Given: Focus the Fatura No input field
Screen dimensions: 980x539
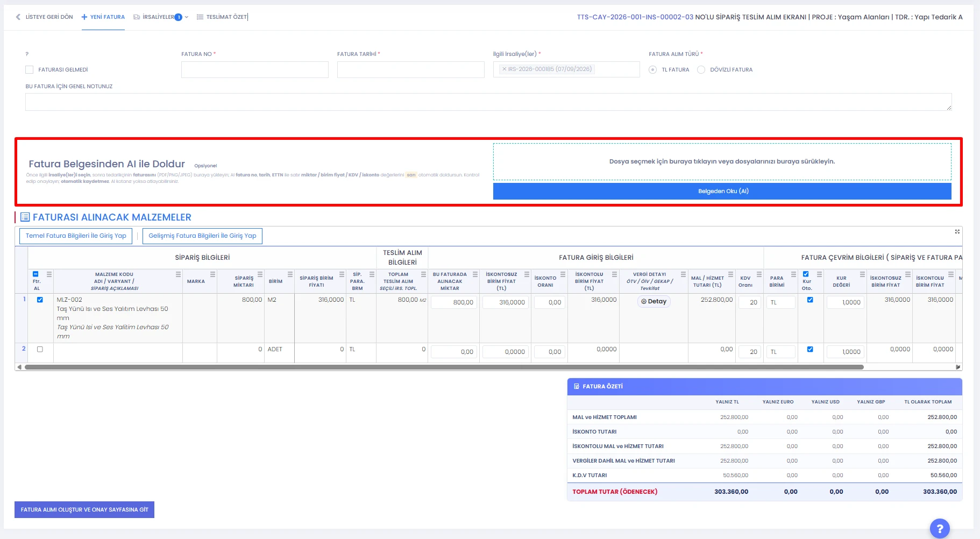Looking at the screenshot, I should click(x=255, y=70).
